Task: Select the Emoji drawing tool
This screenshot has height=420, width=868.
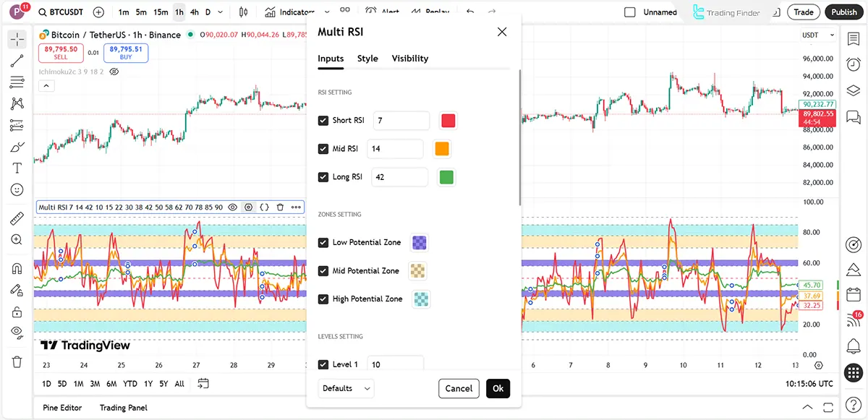Action: (16, 189)
